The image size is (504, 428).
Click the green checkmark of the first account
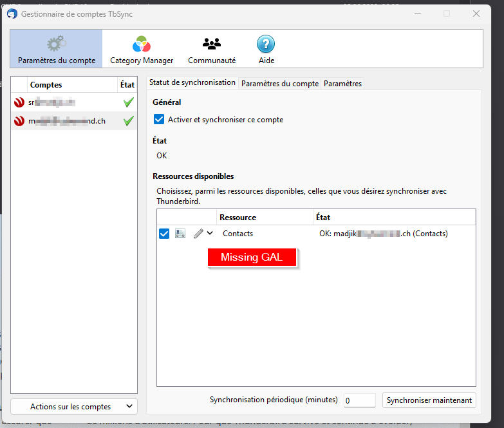click(128, 102)
